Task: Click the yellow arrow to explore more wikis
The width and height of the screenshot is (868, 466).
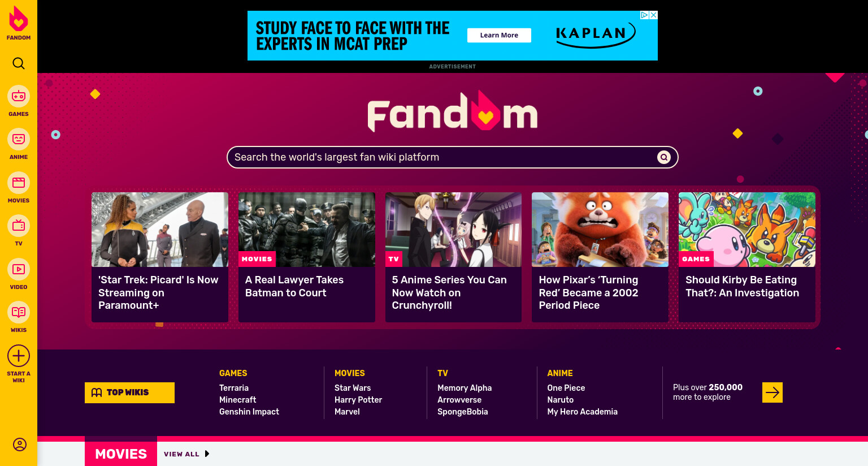Action: (x=772, y=392)
